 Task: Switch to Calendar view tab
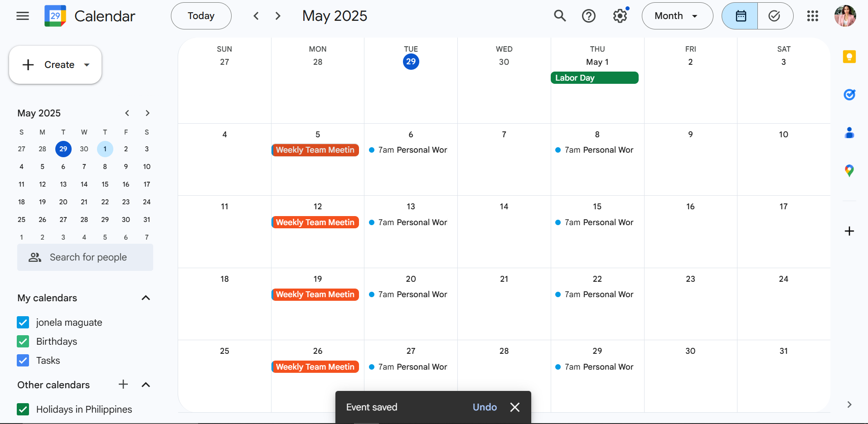click(740, 16)
